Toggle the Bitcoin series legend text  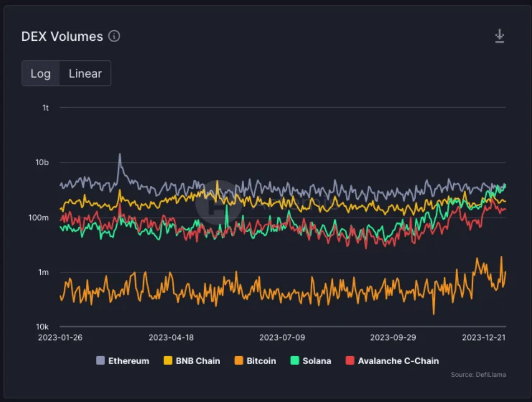coord(261,361)
